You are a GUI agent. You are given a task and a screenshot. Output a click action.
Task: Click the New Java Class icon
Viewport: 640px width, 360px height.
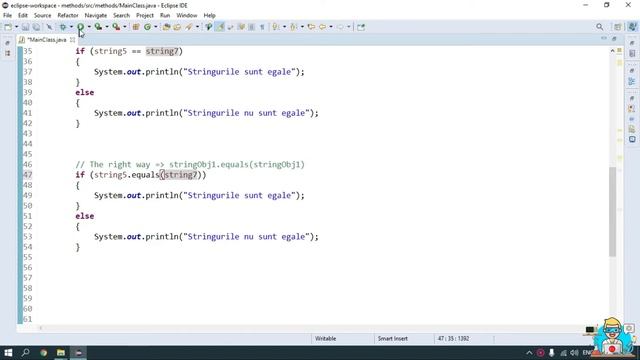147,27
